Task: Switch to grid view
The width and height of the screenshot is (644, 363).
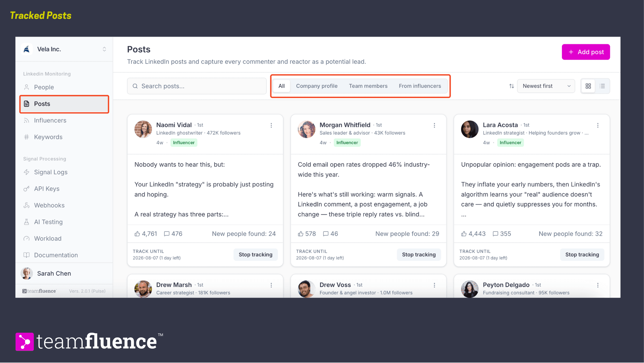Action: [x=588, y=86]
